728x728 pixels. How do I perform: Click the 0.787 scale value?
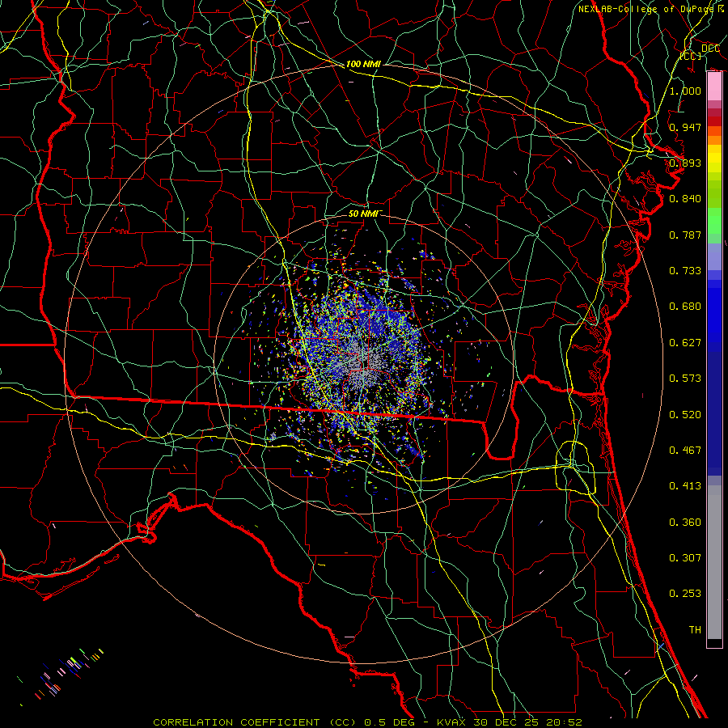pyautogui.click(x=685, y=235)
